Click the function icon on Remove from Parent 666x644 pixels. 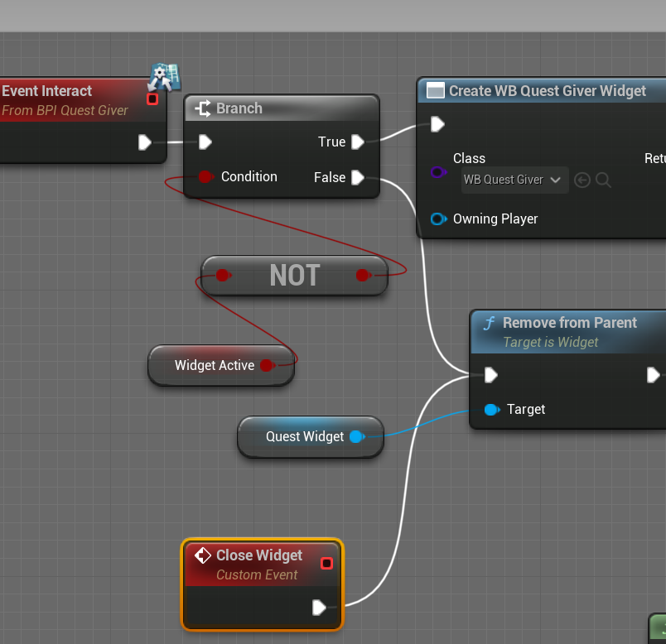(489, 323)
